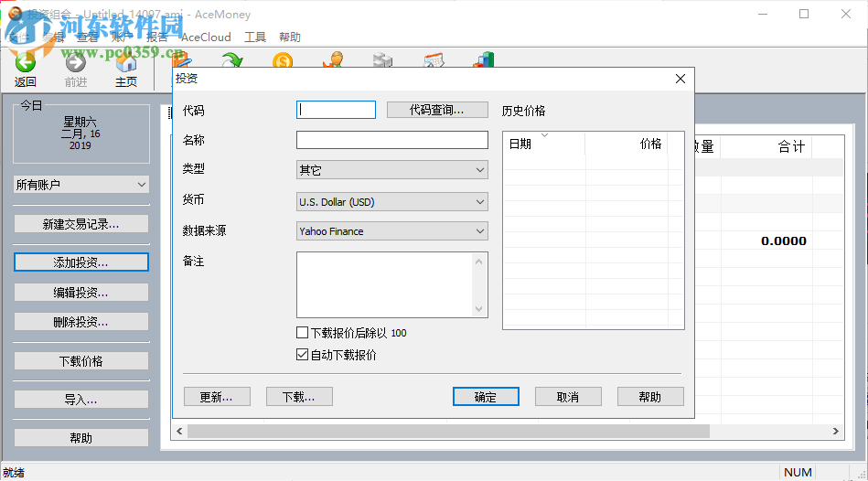Uncheck the 自动下载报价 checkbox
The image size is (868, 481).
[x=302, y=355]
